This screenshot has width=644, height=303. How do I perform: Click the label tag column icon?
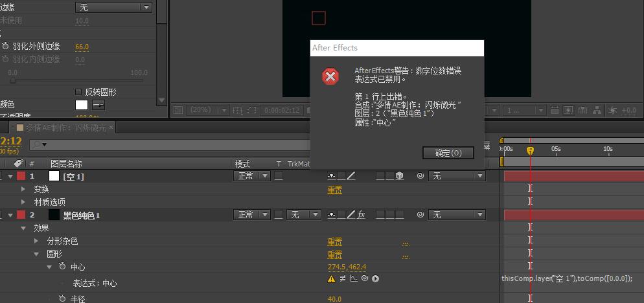[x=19, y=163]
